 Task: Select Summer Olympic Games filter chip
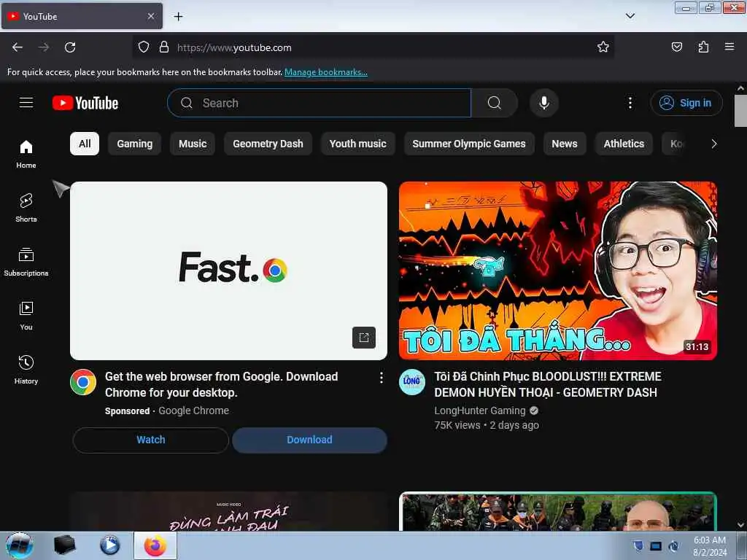pyautogui.click(x=469, y=144)
